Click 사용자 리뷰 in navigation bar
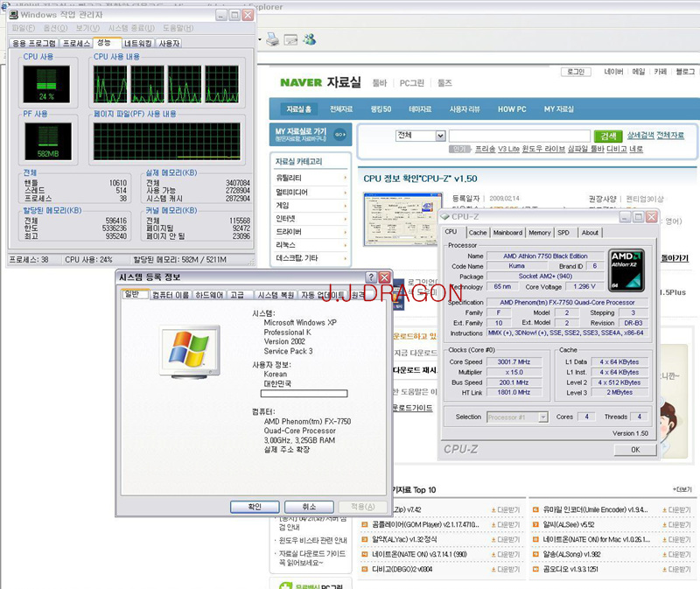 [x=465, y=109]
